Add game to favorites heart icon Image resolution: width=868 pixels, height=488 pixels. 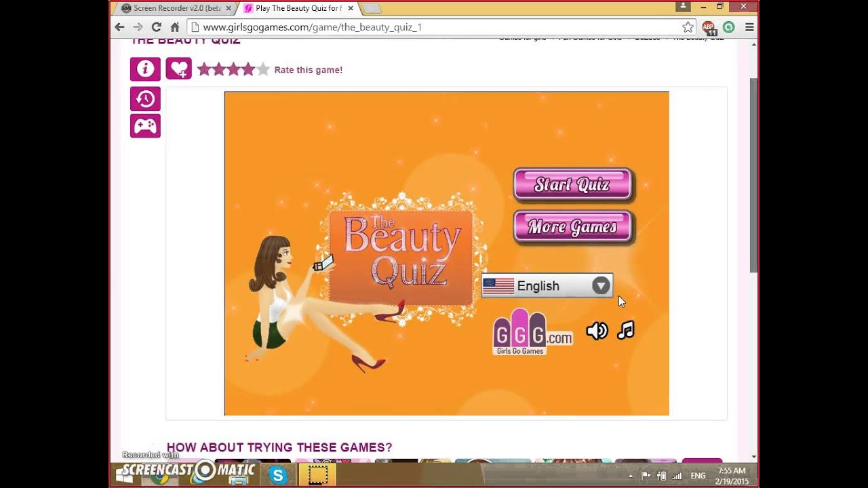179,69
